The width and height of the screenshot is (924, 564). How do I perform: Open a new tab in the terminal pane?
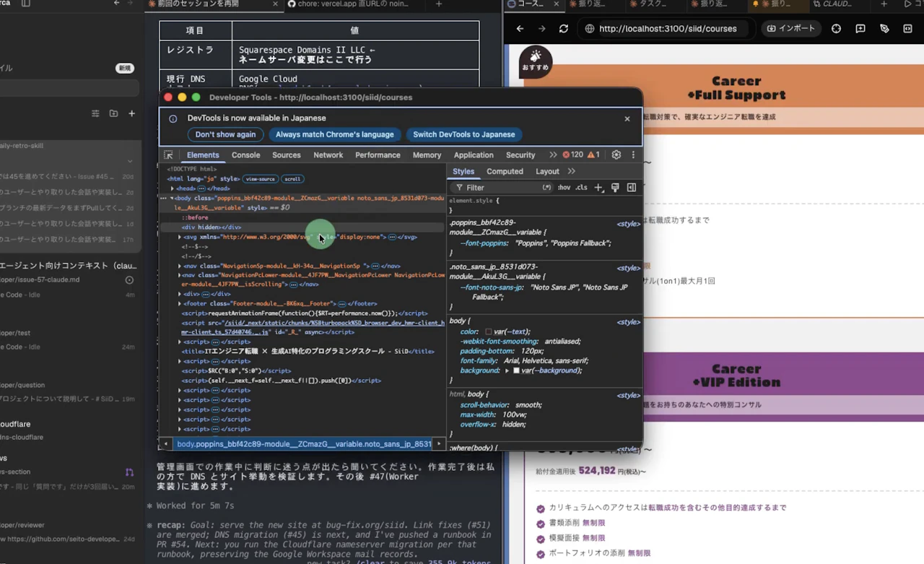coord(438,4)
